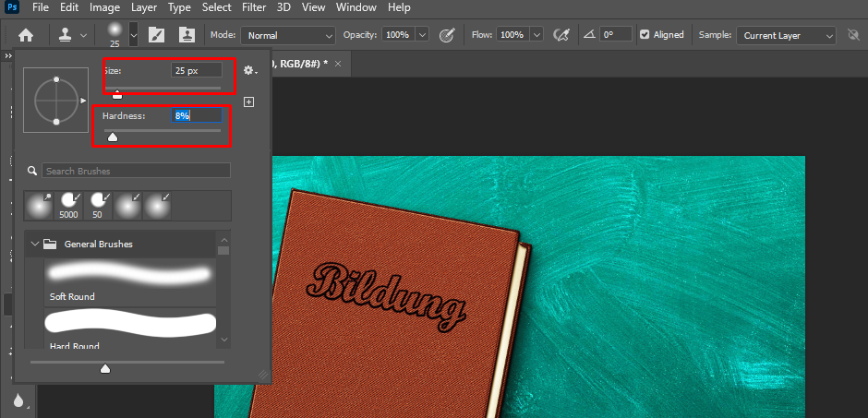Open the brush picker gear settings menu
868x418 pixels.
tap(250, 71)
